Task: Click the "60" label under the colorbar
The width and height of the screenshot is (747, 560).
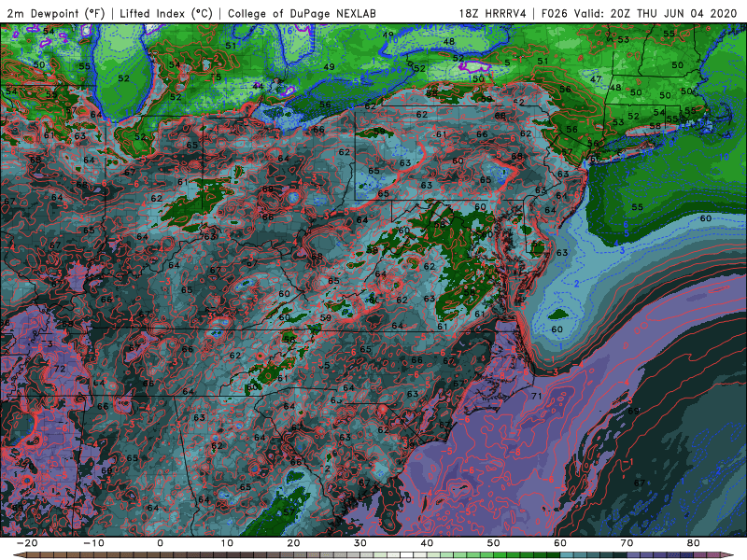Action: click(x=560, y=543)
